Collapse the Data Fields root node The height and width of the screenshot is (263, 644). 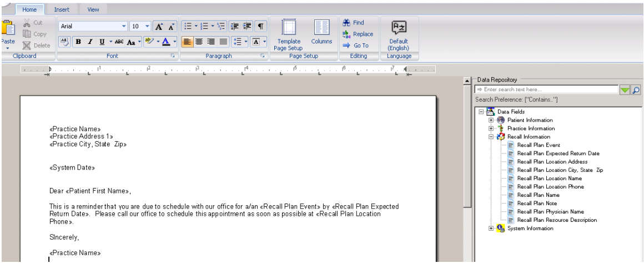(481, 112)
